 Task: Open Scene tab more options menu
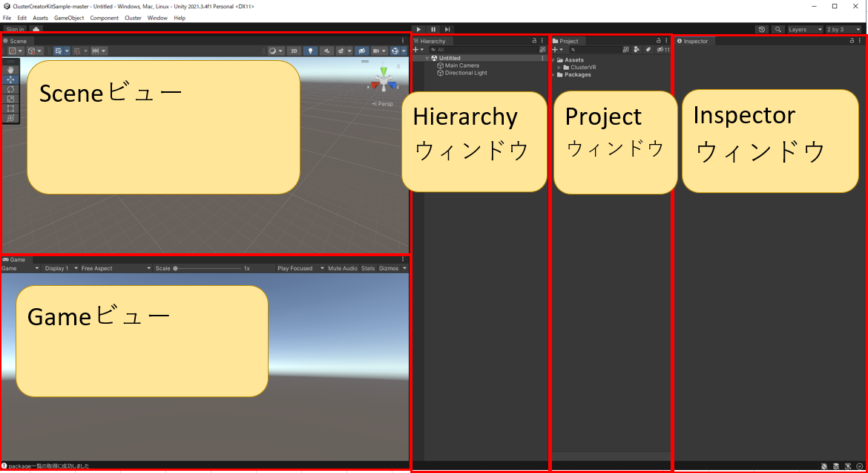pyautogui.click(x=403, y=41)
